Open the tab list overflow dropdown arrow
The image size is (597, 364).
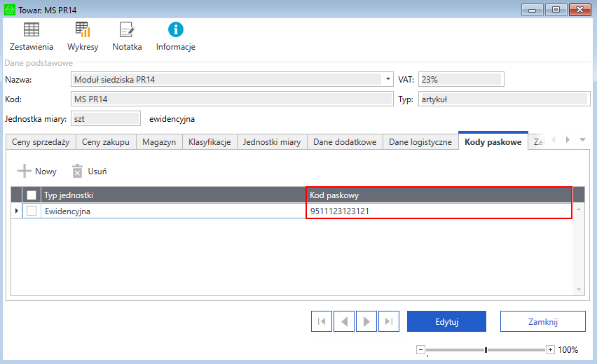coord(582,140)
